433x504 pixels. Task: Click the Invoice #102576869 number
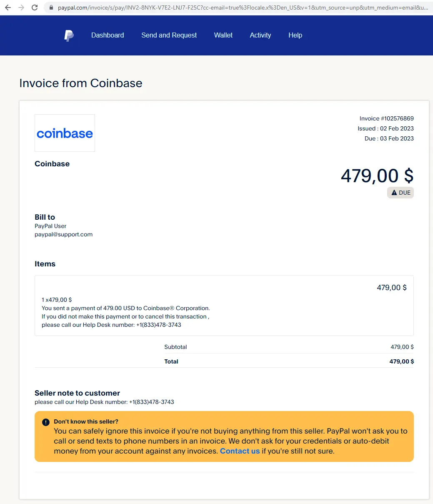pyautogui.click(x=387, y=118)
